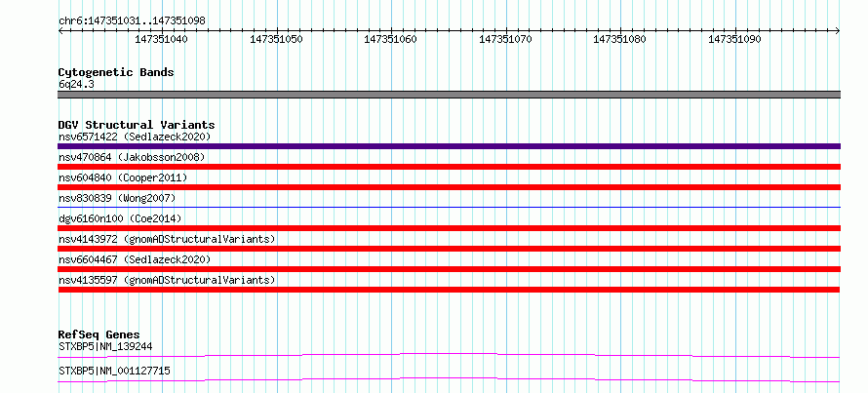Screen dimensions: 868x393
Task: Click the dgv6160n100 (Coe2014) label
Action: (x=120, y=218)
